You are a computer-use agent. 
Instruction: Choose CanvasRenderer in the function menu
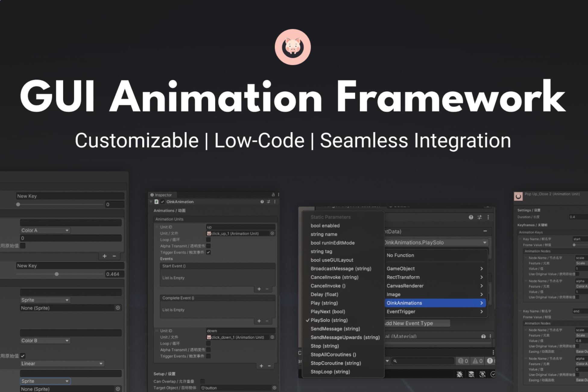(x=435, y=286)
